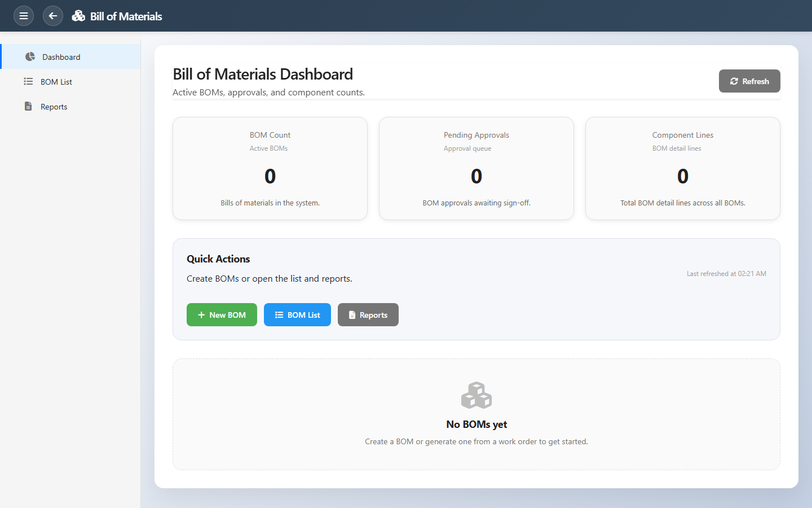This screenshot has width=812, height=508.
Task: Click the Reports sidebar document icon
Action: (x=28, y=106)
